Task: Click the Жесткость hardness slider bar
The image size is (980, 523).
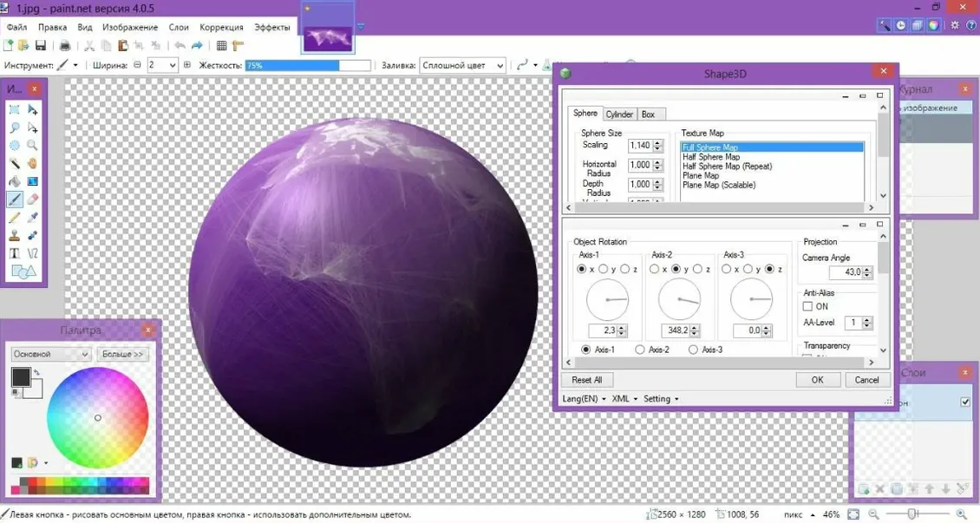Action: (x=308, y=65)
